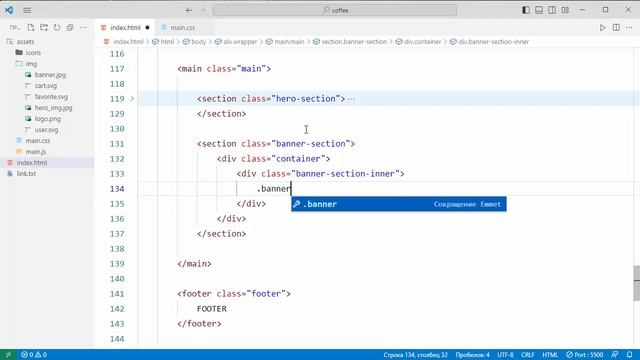Click main.main breadcrumb item

tap(289, 42)
